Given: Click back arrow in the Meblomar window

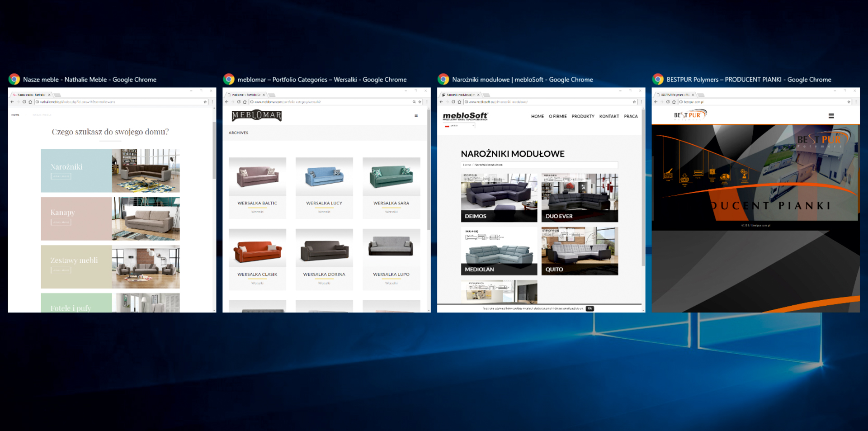Looking at the screenshot, I should click(x=227, y=102).
